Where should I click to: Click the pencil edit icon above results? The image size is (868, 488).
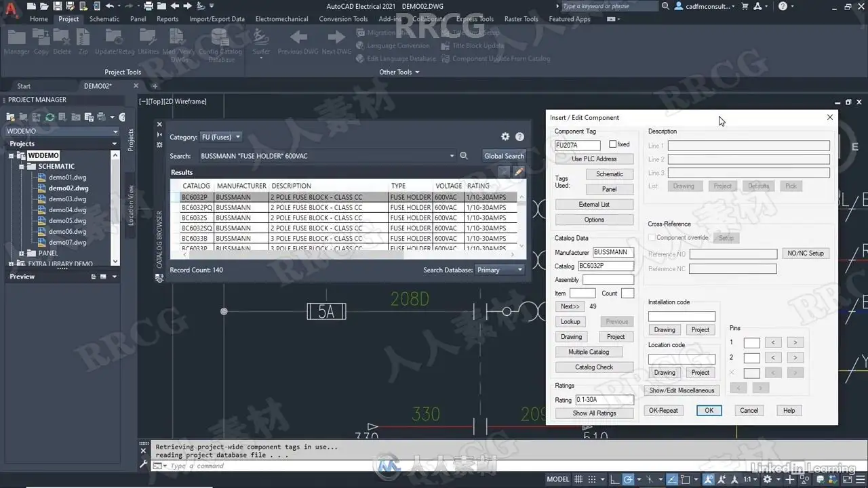coord(519,172)
